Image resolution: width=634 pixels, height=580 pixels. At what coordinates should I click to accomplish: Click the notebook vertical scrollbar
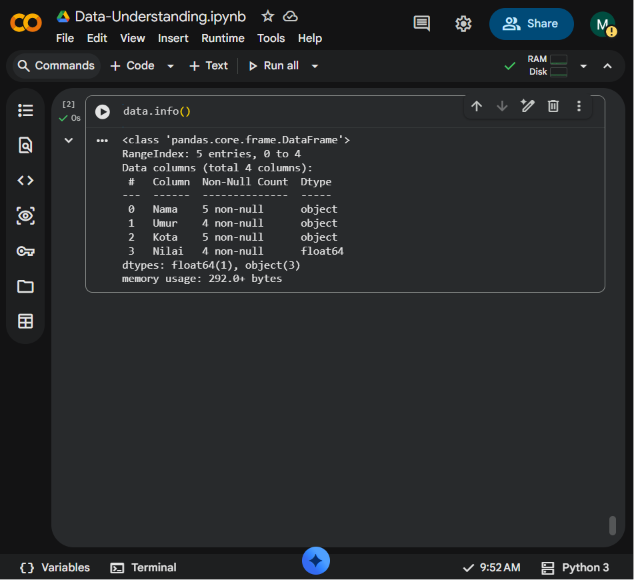coord(613,525)
